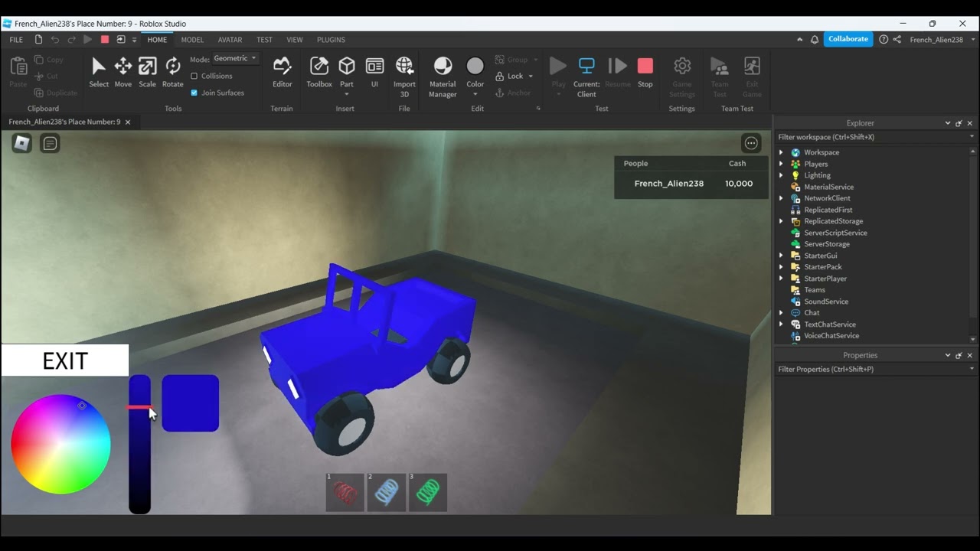Click the share icon beside the username

[x=897, y=39]
